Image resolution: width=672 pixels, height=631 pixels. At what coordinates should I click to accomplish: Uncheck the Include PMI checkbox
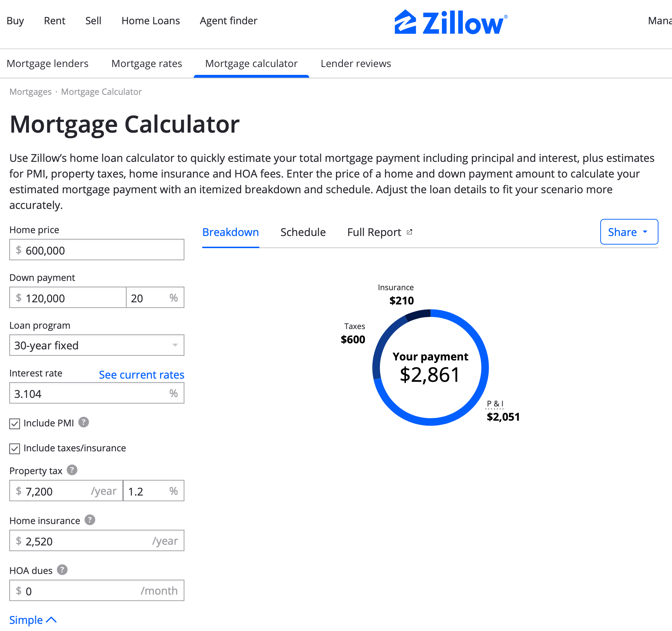[x=15, y=424]
